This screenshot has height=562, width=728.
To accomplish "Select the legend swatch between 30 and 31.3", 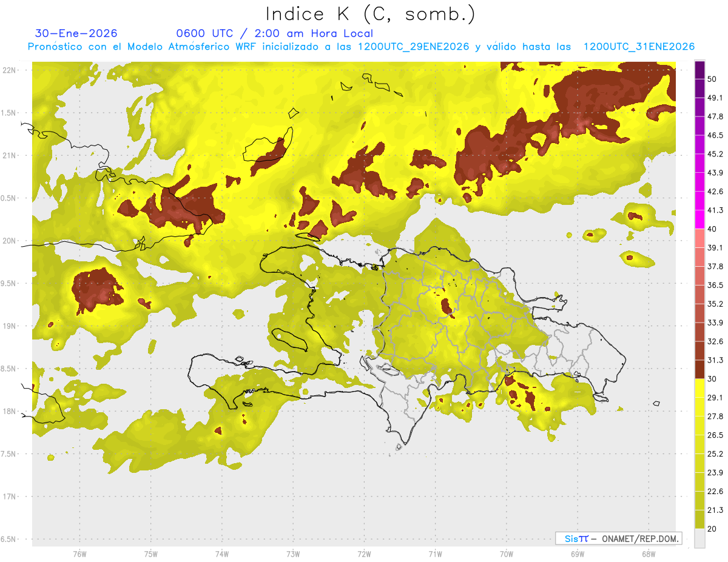I will [x=699, y=369].
